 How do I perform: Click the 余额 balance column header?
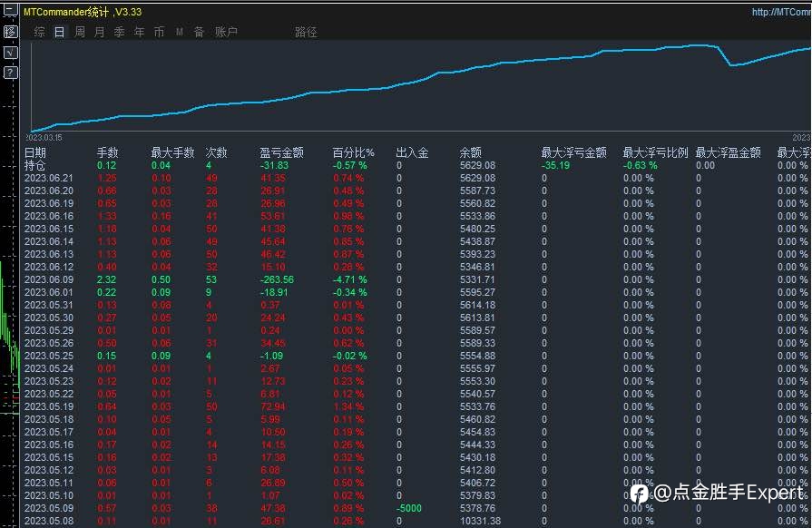click(470, 152)
